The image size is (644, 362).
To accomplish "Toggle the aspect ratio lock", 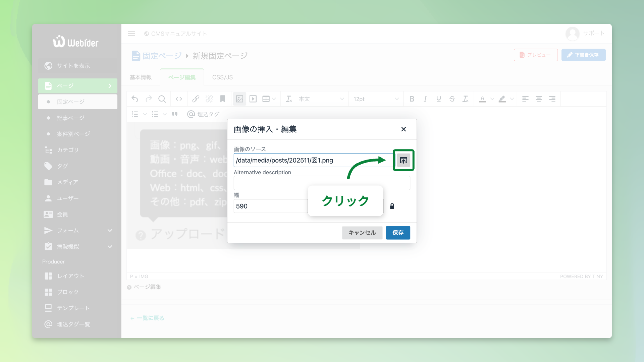I will pyautogui.click(x=392, y=206).
